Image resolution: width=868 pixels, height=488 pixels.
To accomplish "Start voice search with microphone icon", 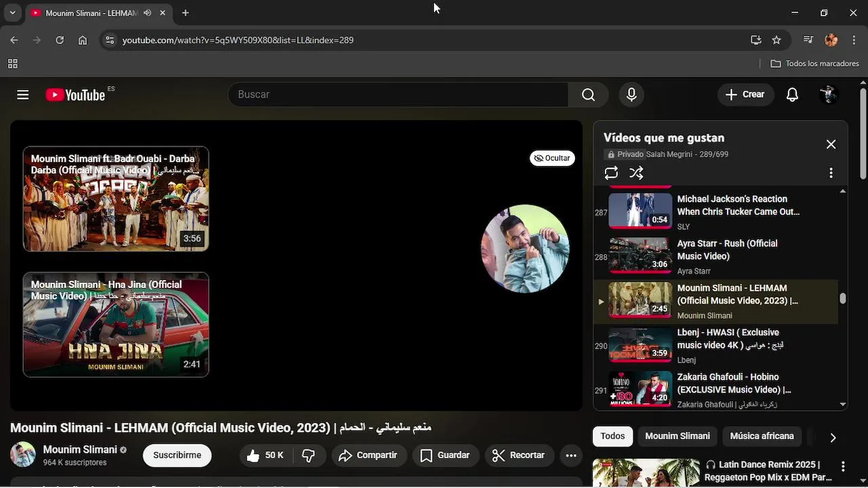I will point(631,95).
